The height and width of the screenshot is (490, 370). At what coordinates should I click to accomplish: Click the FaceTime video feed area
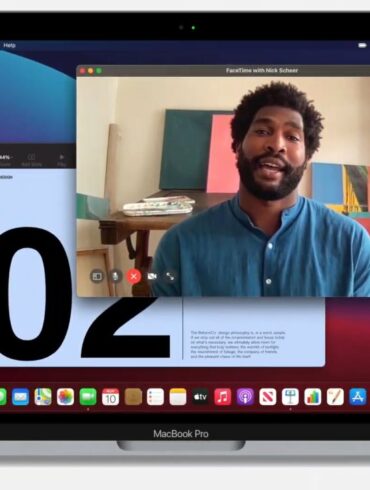coord(223,187)
